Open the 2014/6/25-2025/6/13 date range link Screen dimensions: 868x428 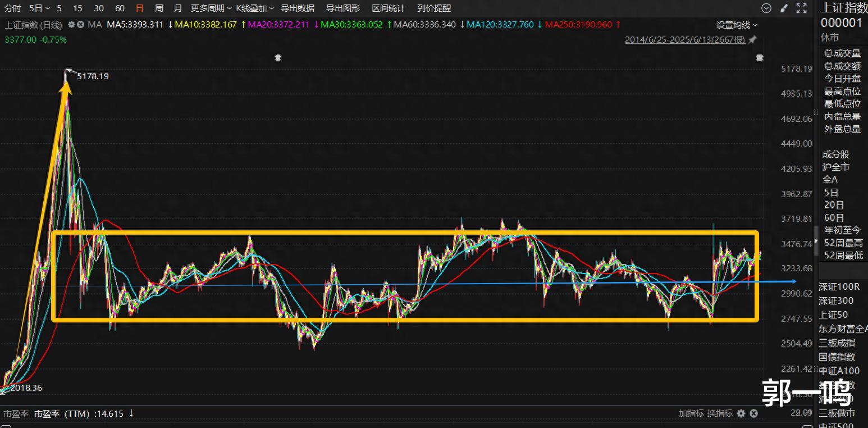tap(685, 40)
